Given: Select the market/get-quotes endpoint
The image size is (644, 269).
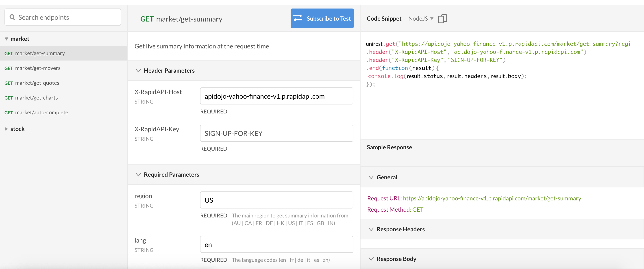Looking at the screenshot, I should coord(37,83).
